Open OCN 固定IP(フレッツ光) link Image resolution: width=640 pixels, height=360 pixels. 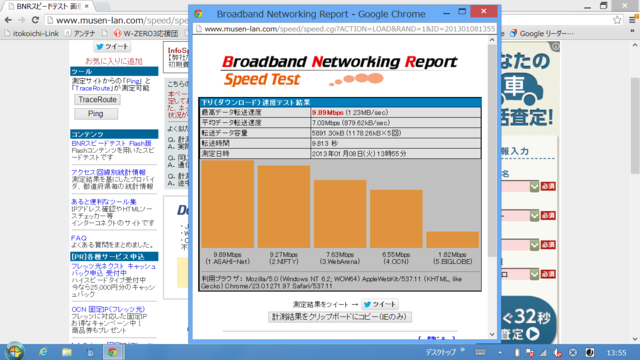(x=108, y=309)
